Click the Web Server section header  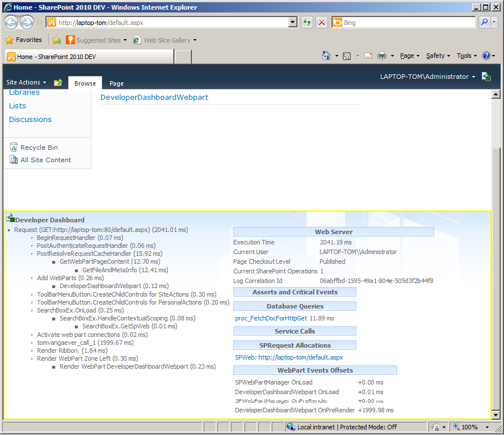tap(334, 231)
